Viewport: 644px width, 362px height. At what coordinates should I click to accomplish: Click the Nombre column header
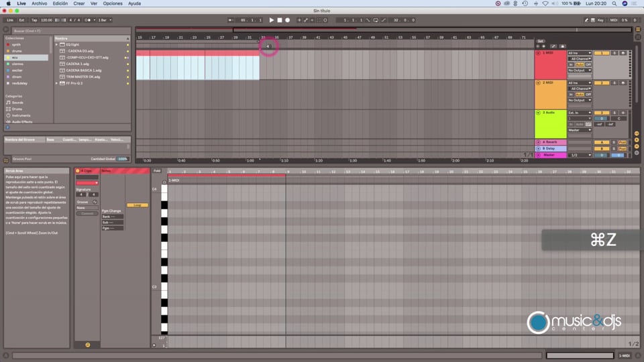tap(93, 38)
